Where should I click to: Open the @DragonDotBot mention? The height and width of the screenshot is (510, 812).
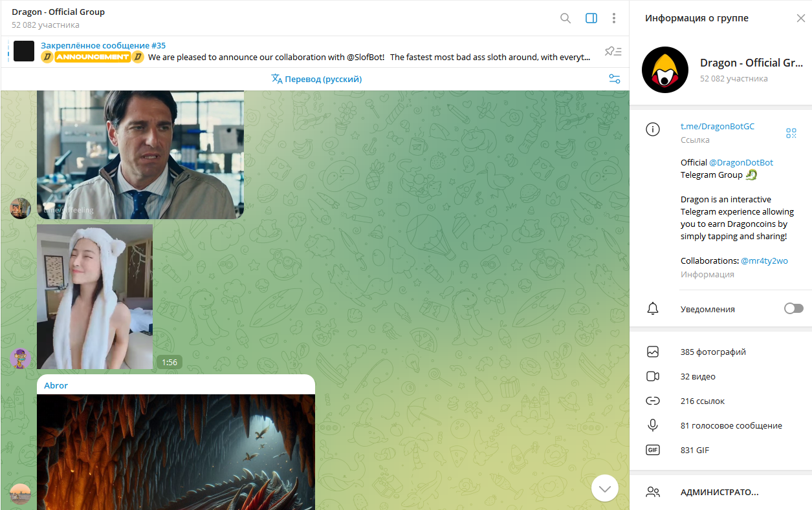tap(741, 162)
